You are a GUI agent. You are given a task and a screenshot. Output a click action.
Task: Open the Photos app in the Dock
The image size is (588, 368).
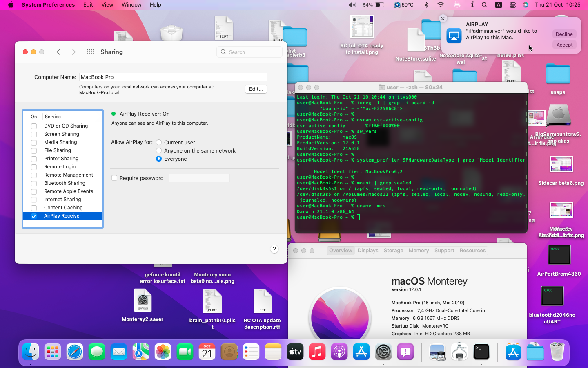tap(163, 352)
